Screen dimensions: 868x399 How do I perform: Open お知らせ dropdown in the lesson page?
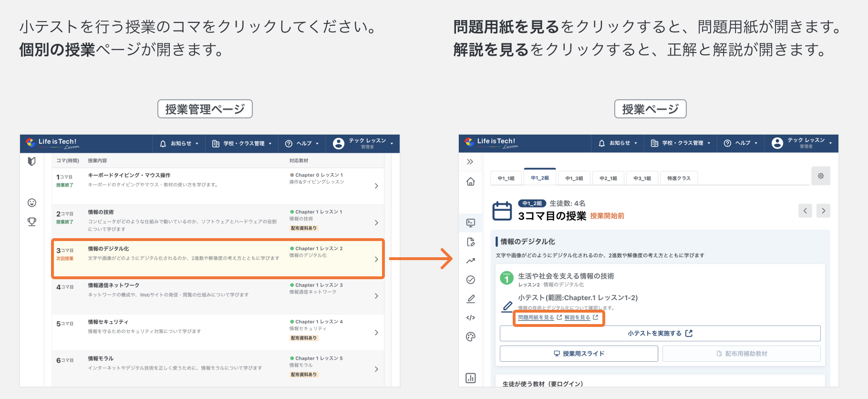[x=618, y=143]
